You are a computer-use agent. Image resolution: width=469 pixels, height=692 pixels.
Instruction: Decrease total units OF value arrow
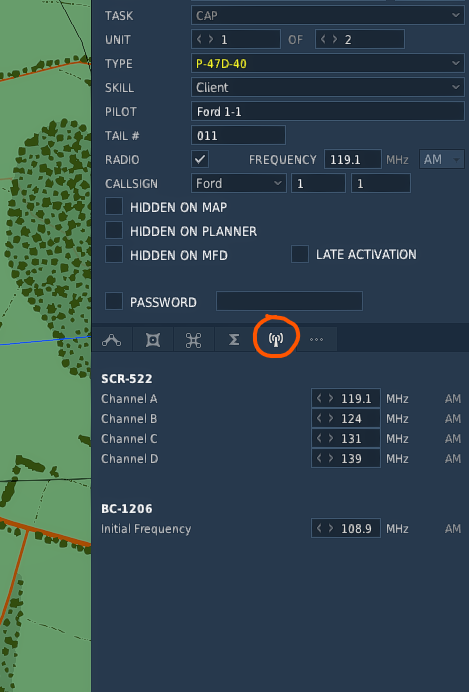[323, 39]
